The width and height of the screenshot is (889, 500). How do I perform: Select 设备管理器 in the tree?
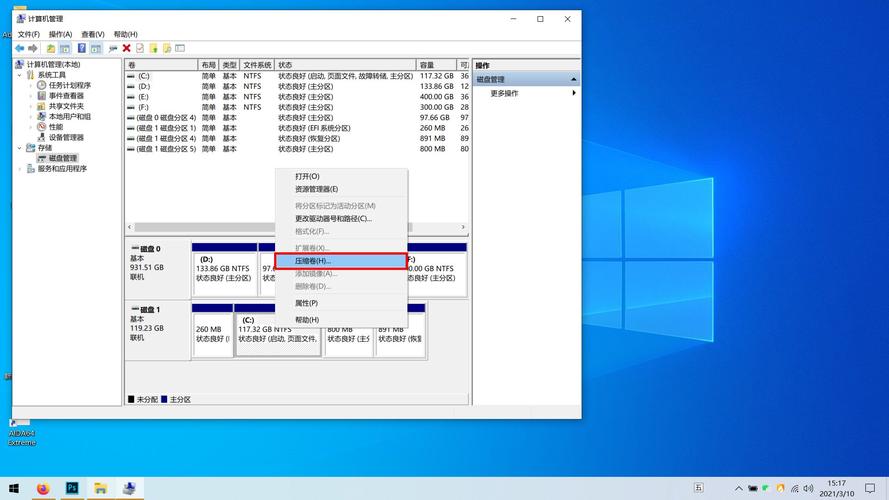tap(66, 137)
